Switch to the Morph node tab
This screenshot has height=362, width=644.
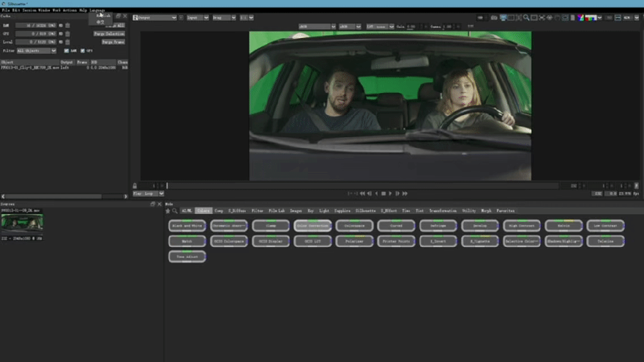pyautogui.click(x=486, y=211)
